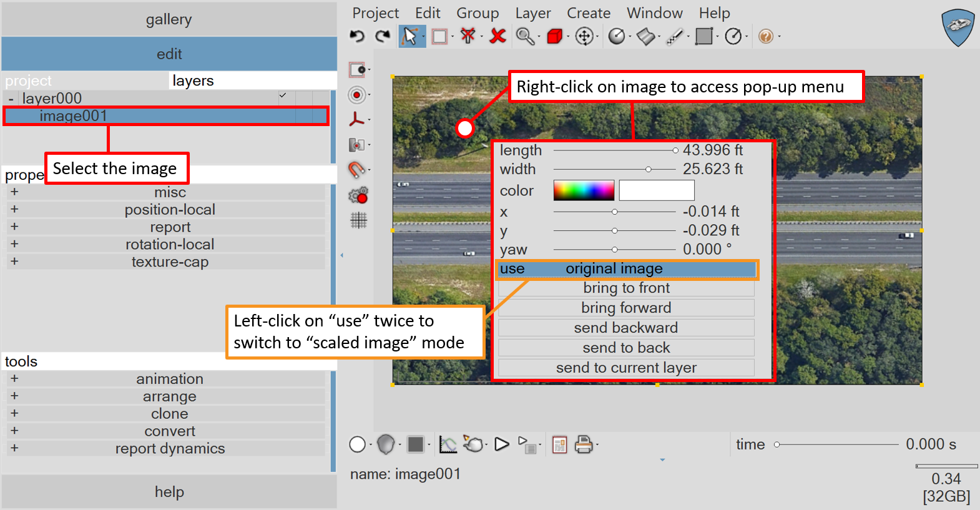The image size is (980, 510).
Task: Click the use original image option
Action: [627, 269]
